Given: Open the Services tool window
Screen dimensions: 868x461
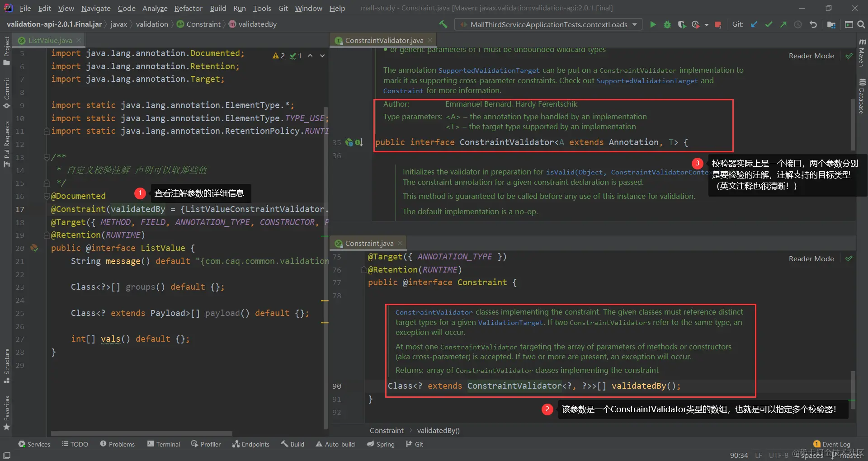Looking at the screenshot, I should tap(34, 444).
